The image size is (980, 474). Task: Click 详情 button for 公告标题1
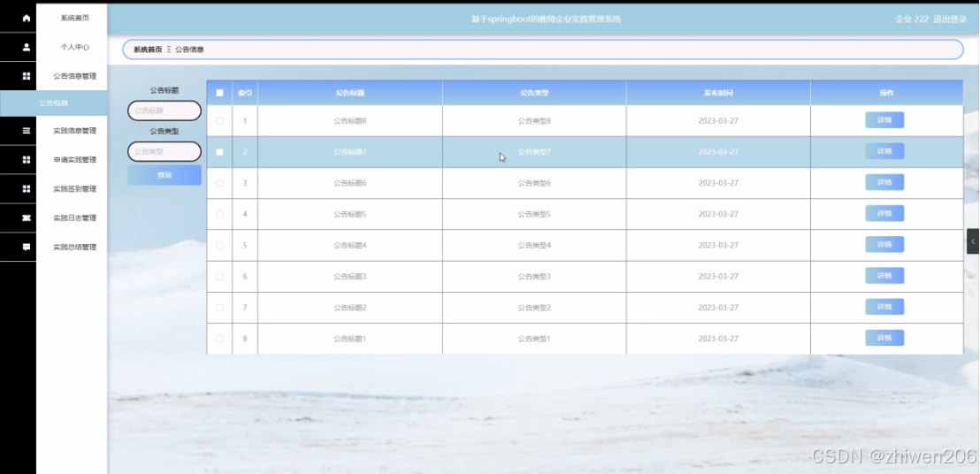pos(884,338)
